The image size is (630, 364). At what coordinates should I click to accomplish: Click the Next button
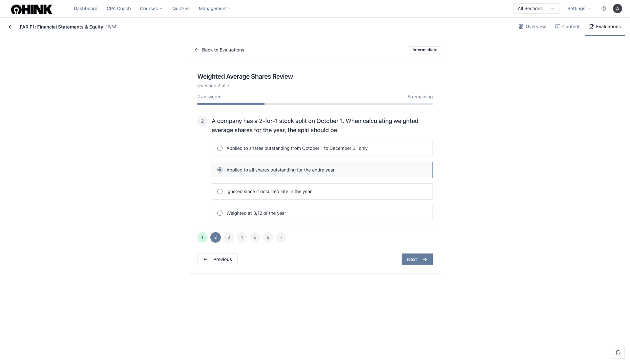[x=417, y=259]
